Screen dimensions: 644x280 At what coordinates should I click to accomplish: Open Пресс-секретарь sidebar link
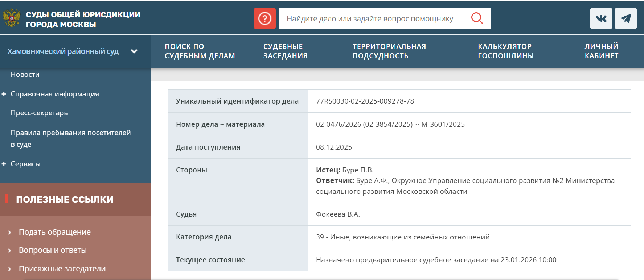pos(39,113)
